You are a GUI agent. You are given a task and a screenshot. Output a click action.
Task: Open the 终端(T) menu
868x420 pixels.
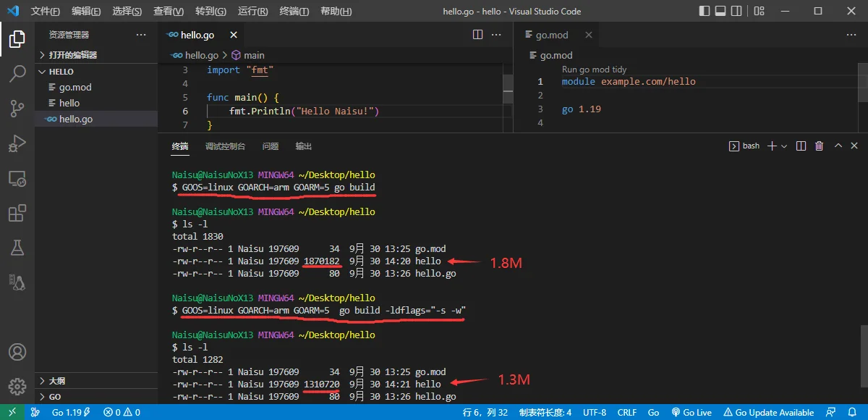(x=294, y=11)
